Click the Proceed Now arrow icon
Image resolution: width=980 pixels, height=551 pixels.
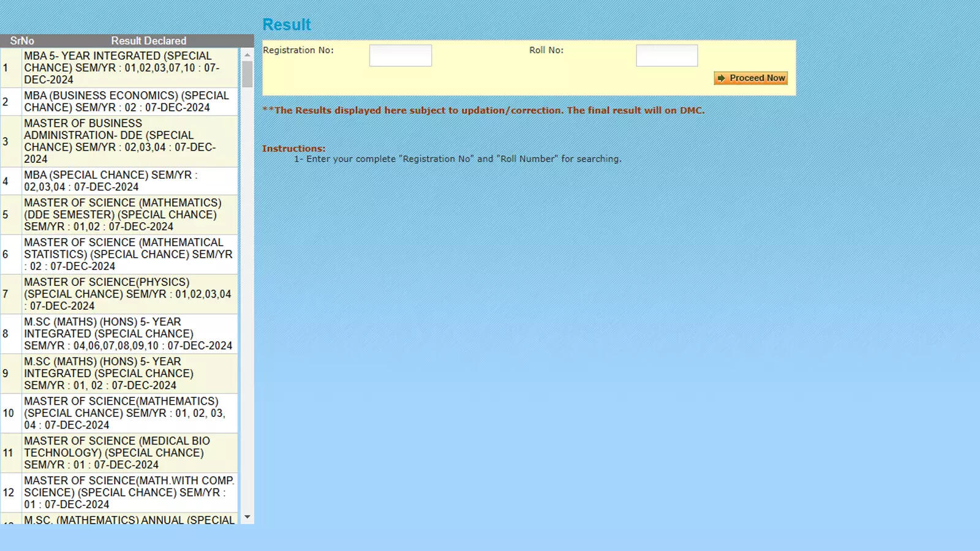click(x=721, y=78)
